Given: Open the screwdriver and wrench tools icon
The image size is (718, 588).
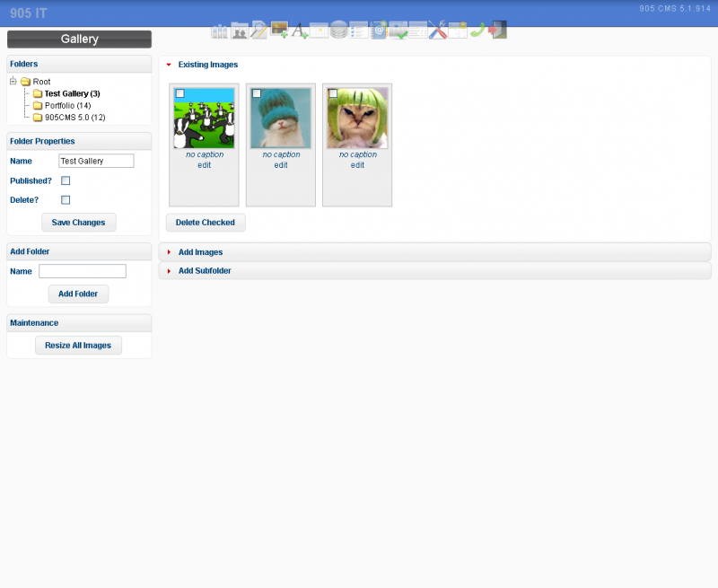Looking at the screenshot, I should click(438, 31).
